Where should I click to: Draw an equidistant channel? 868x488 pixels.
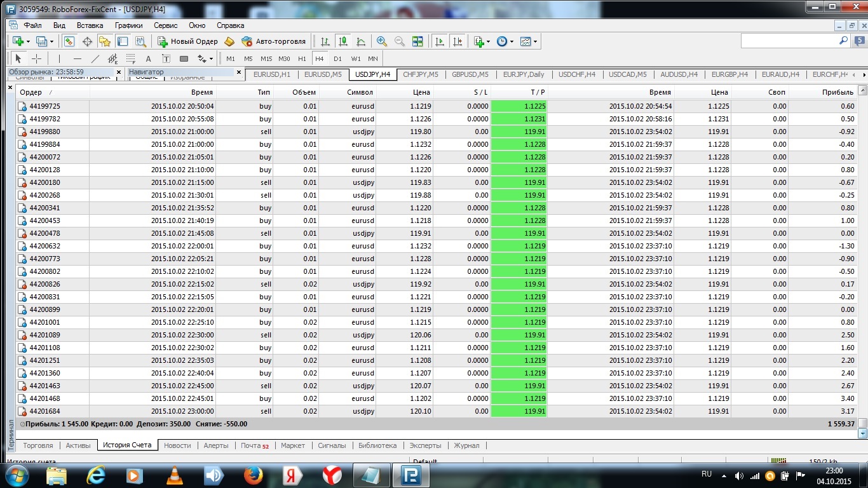click(x=113, y=58)
